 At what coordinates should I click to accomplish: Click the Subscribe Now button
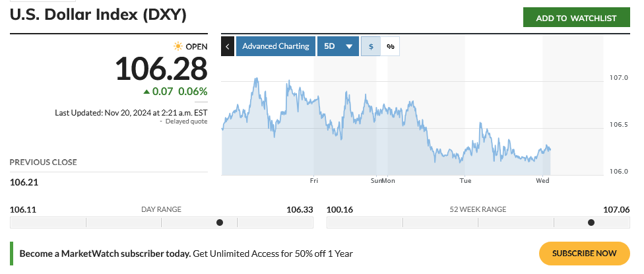coord(585,253)
